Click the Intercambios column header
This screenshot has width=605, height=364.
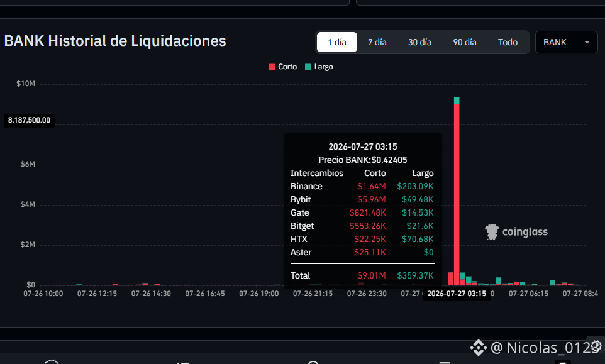click(x=317, y=173)
